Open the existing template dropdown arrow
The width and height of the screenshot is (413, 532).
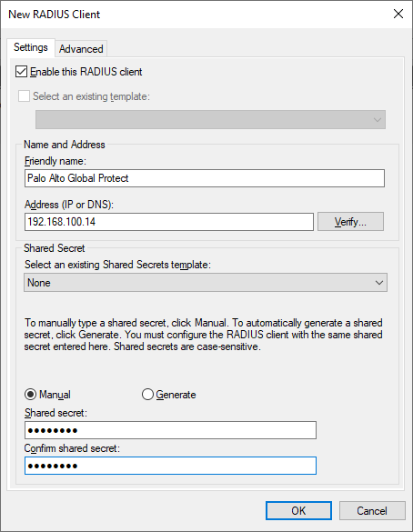[x=377, y=120]
